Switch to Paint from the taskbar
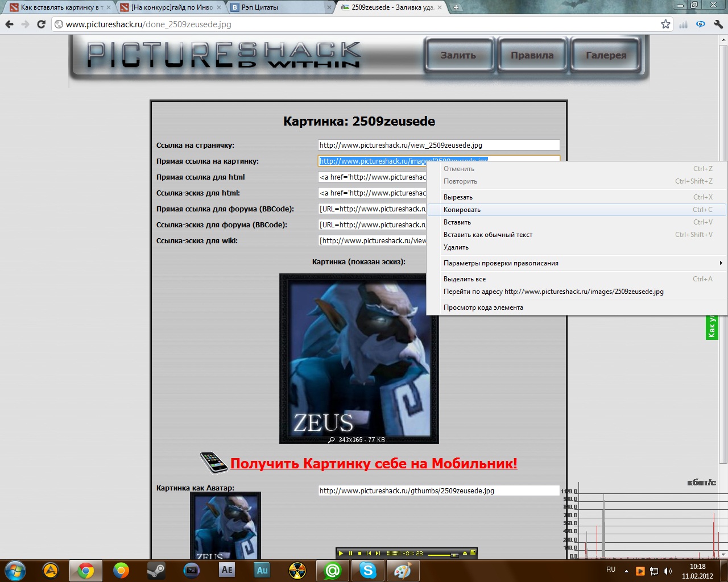This screenshot has height=582, width=728. coord(403,570)
